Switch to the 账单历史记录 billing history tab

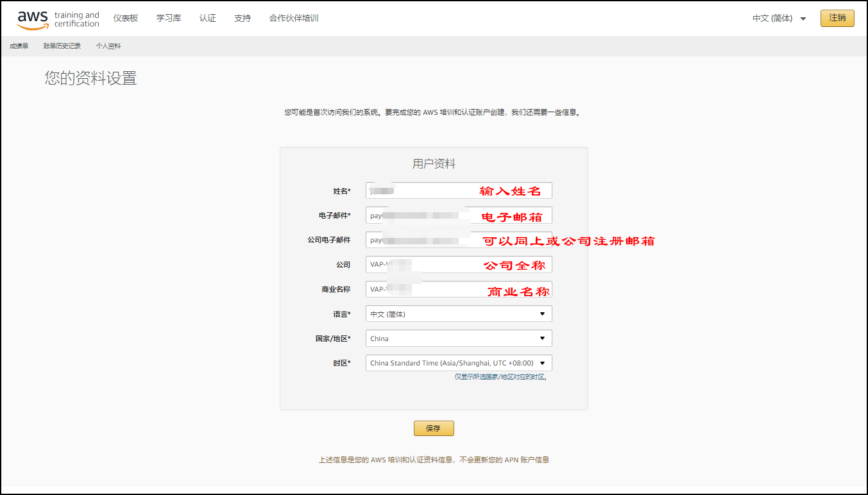[x=62, y=46]
